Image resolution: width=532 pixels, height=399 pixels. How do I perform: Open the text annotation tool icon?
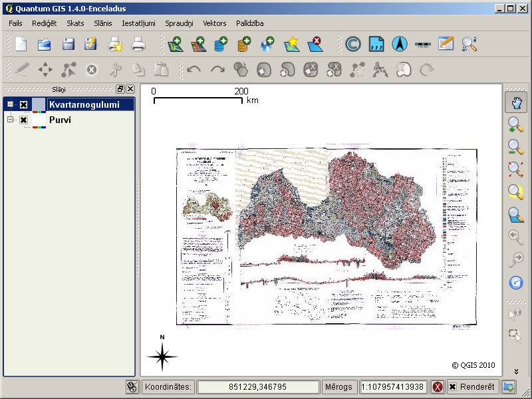click(x=446, y=44)
